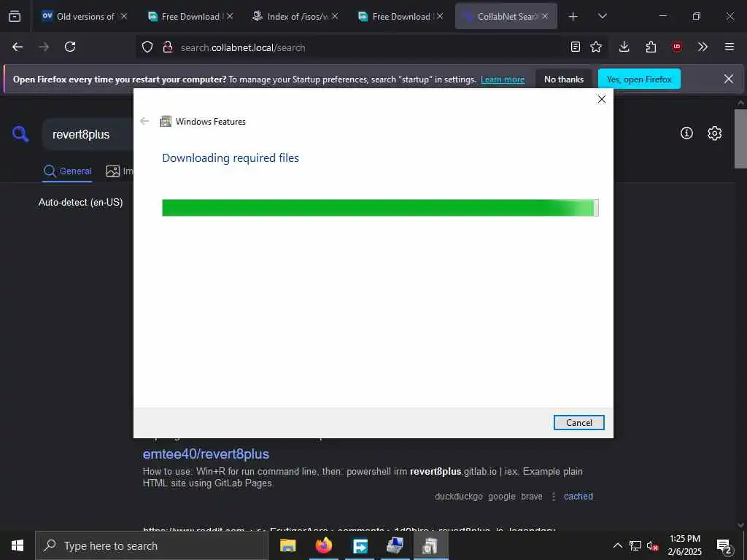Click back arrow in Windows Features dialog
This screenshot has width=747, height=560.
click(145, 122)
